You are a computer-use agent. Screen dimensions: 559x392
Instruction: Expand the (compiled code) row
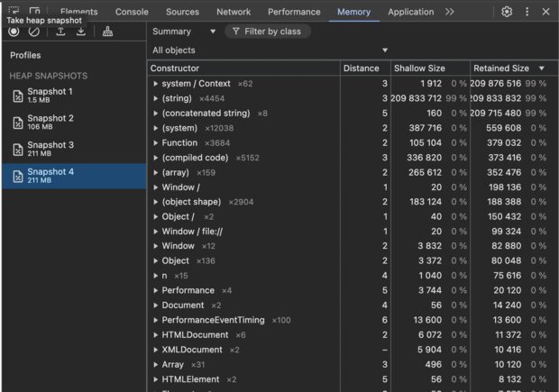(x=155, y=158)
